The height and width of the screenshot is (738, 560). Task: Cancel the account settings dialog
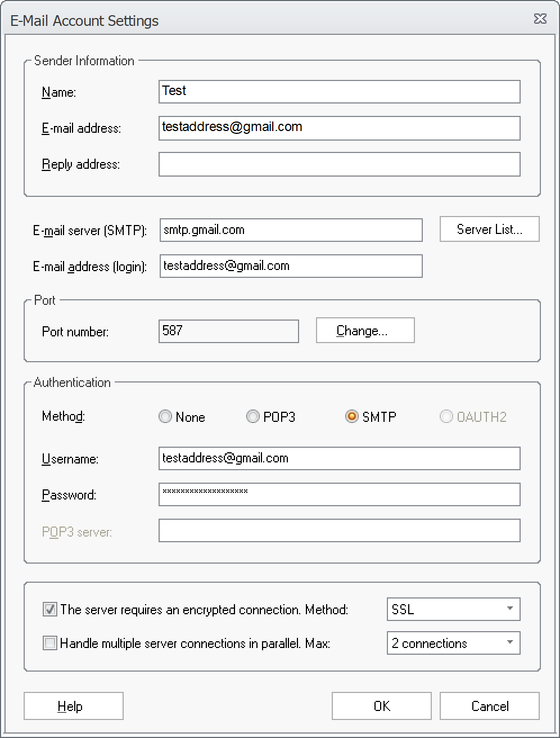click(x=489, y=706)
